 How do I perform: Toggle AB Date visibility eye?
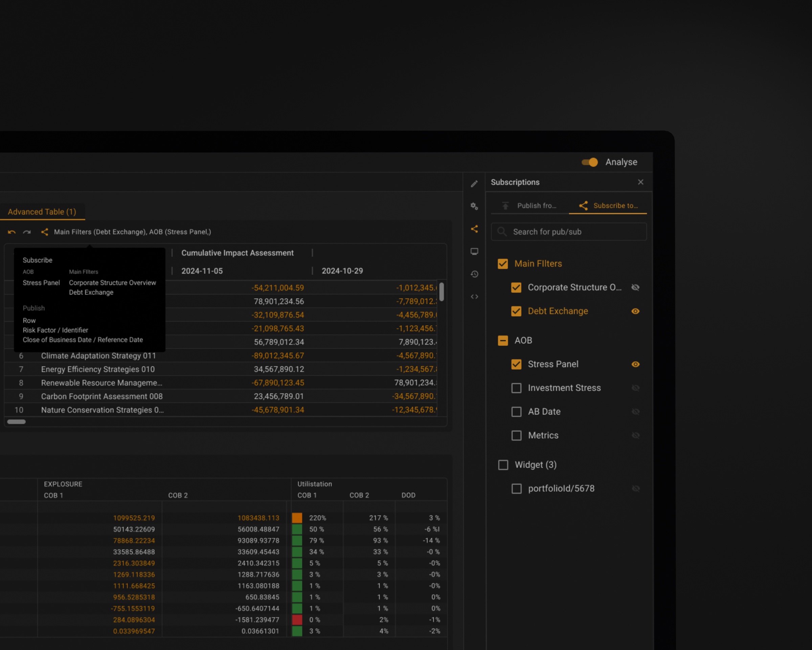click(635, 412)
